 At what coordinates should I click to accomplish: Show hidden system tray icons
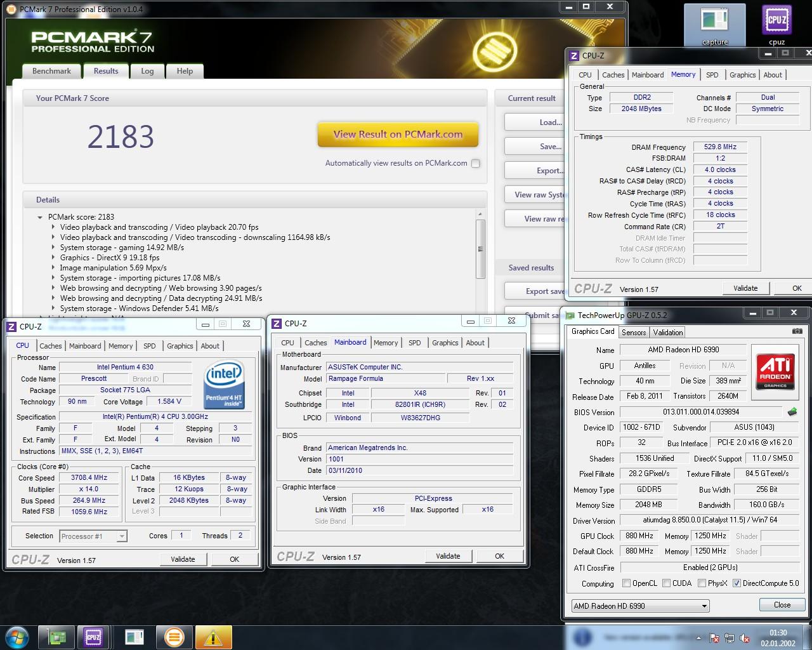[x=700, y=637]
